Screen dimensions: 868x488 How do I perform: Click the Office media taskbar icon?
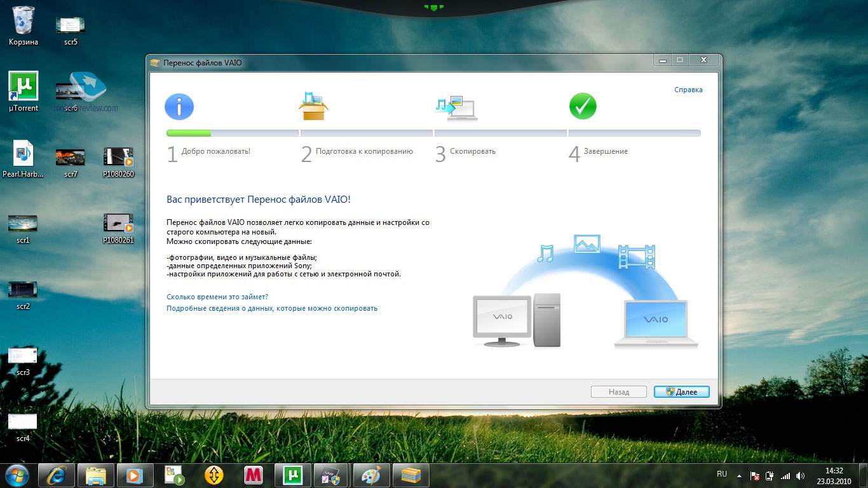174,475
